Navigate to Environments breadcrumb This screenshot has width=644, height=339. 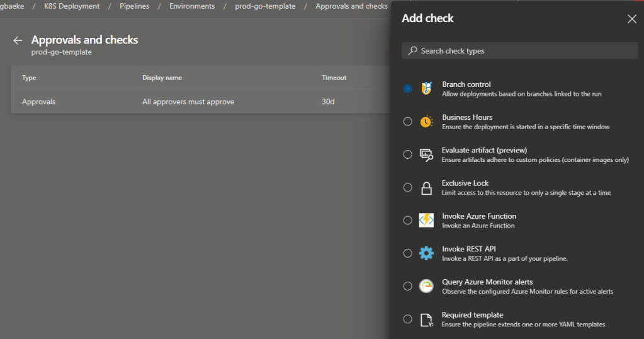tap(192, 6)
